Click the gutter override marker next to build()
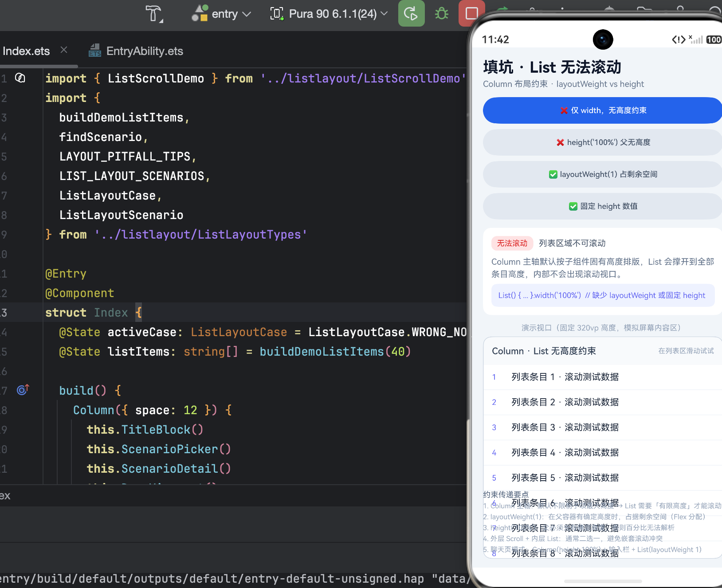 [x=23, y=390]
